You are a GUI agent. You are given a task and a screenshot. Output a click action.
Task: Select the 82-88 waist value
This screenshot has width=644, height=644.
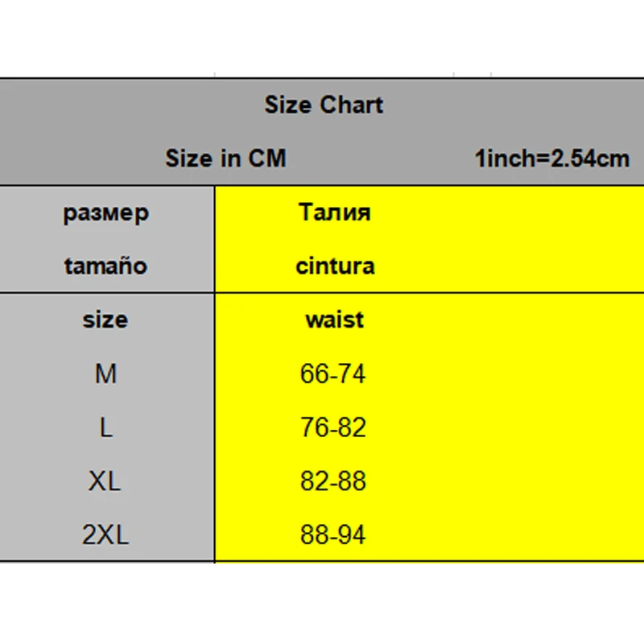(333, 481)
